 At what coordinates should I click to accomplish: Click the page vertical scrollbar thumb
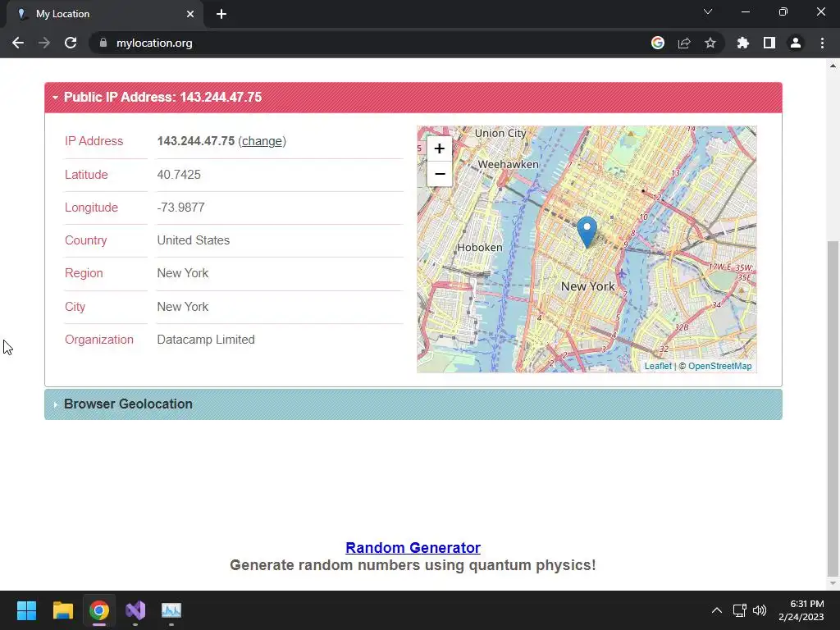833,407
